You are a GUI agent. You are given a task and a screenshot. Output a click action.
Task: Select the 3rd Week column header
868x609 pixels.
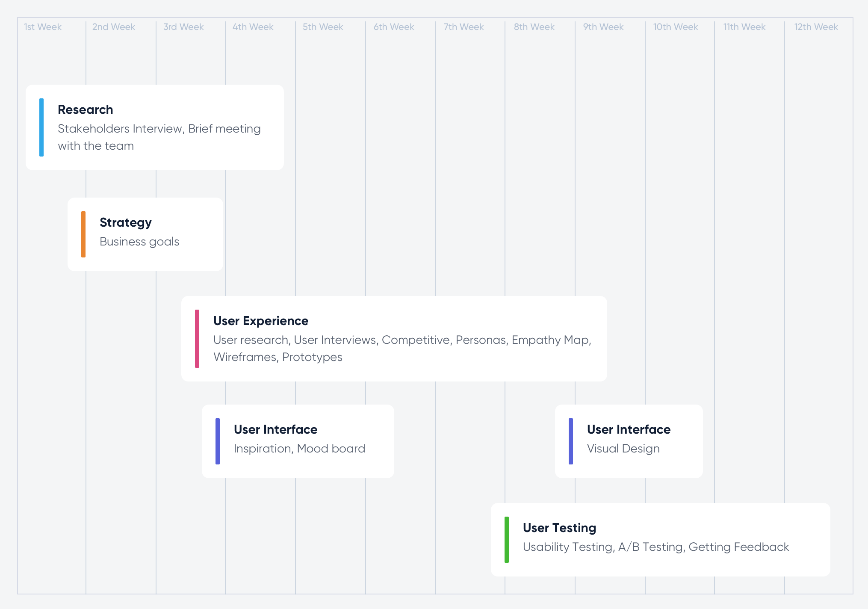tap(183, 27)
